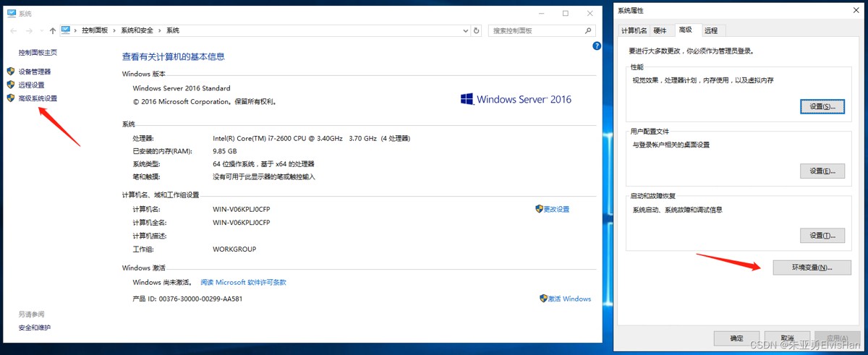Open 设备管理器 link
The height and width of the screenshot is (355, 868).
tap(35, 72)
